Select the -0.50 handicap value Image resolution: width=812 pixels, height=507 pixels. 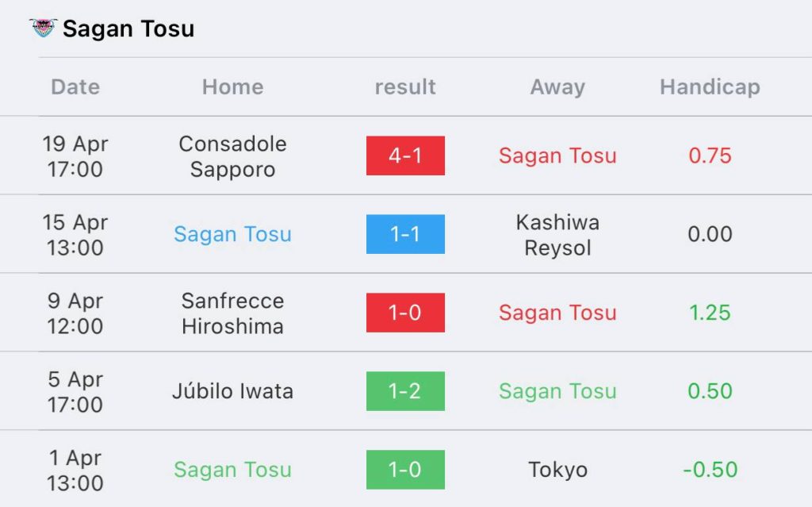click(710, 470)
